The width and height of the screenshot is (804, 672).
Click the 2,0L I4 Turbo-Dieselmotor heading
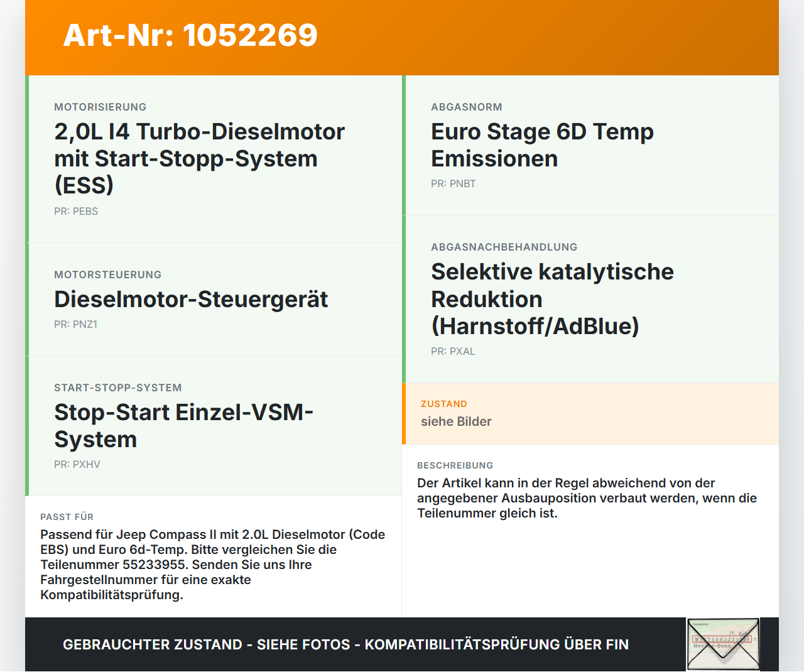[200, 158]
